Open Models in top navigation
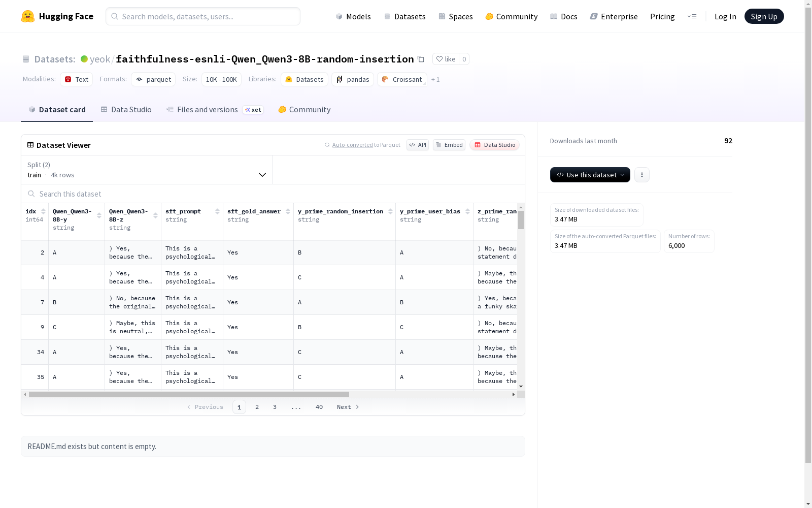812x508 pixels. [x=353, y=16]
